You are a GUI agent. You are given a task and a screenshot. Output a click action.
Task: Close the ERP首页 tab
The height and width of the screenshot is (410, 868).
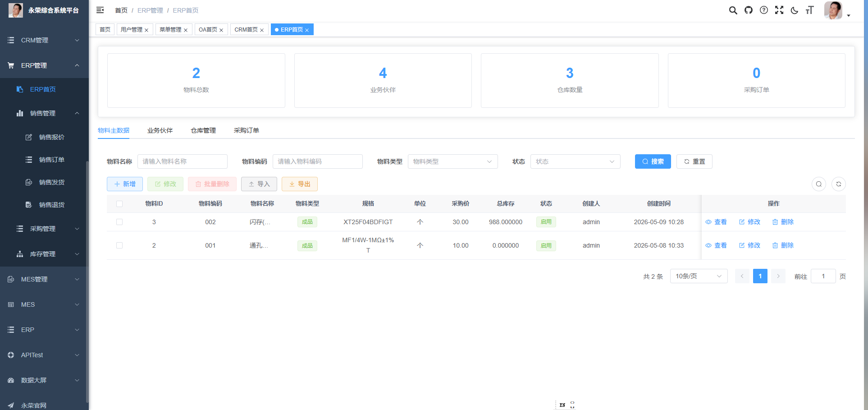pos(307,30)
